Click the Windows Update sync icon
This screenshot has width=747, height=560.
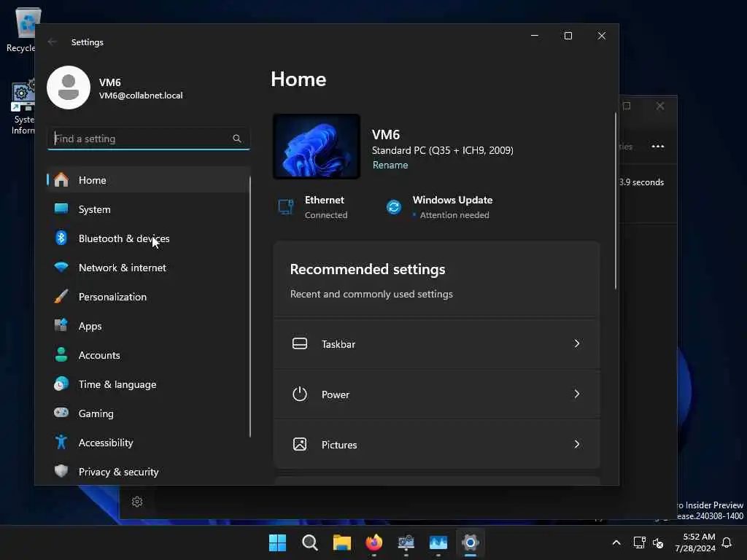[394, 207]
